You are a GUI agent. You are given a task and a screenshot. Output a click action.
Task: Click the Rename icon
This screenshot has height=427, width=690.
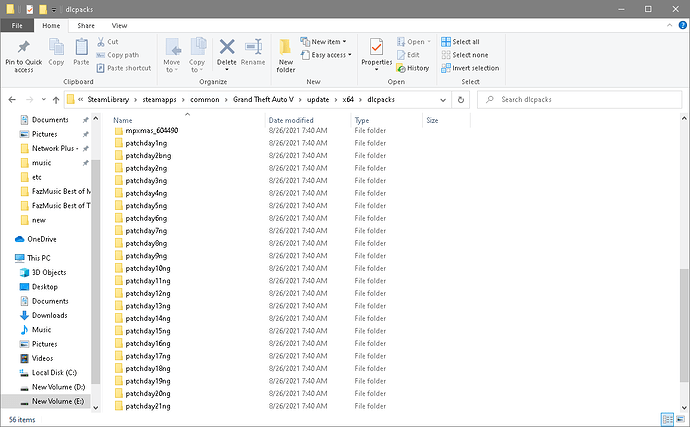coord(253,47)
